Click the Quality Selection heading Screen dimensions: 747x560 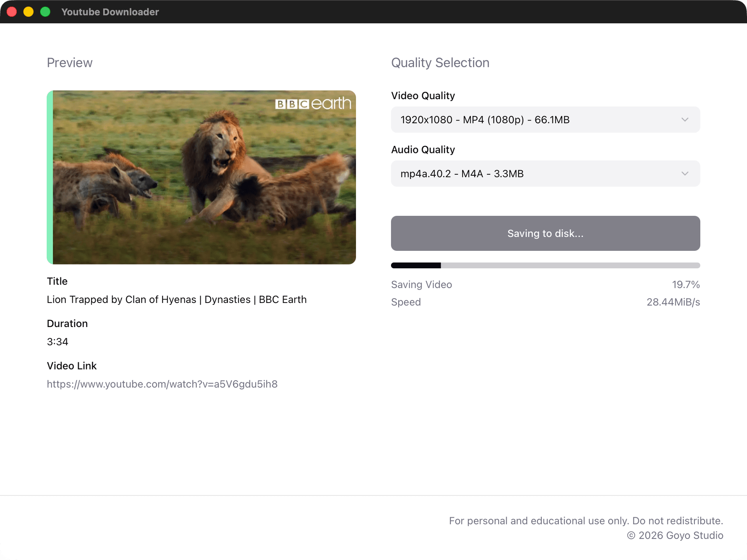tap(440, 62)
